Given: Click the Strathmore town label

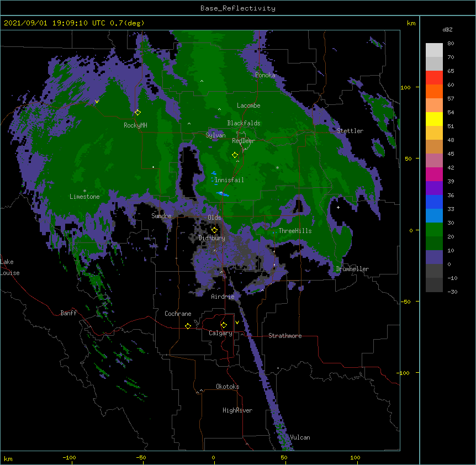Looking at the screenshot, I should [x=285, y=336].
